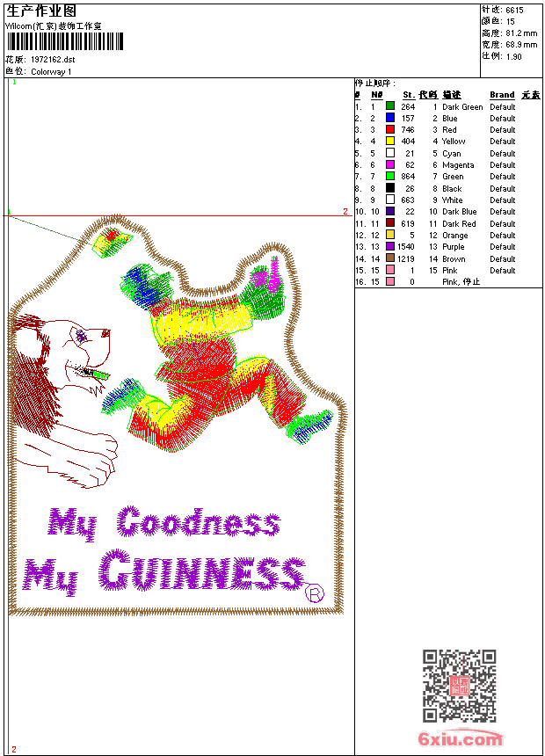Click the swatch beside 'Pink, 停止'

pyautogui.click(x=390, y=281)
